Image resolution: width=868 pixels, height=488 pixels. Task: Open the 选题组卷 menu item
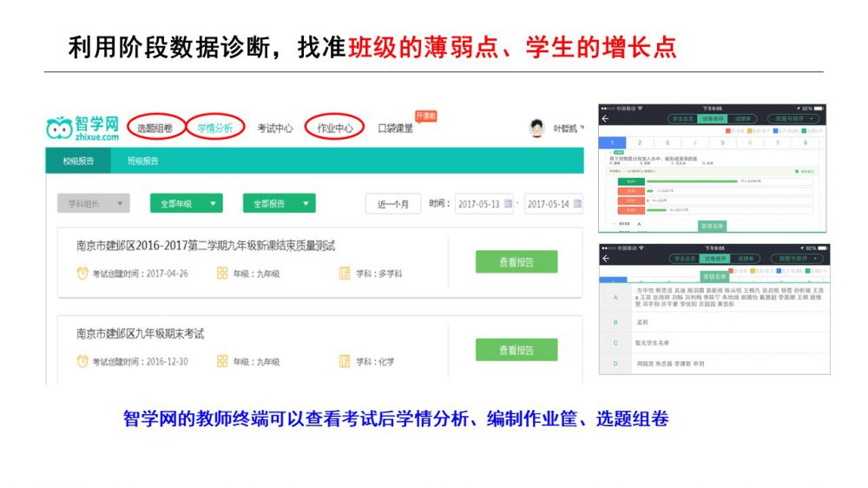[155, 129]
